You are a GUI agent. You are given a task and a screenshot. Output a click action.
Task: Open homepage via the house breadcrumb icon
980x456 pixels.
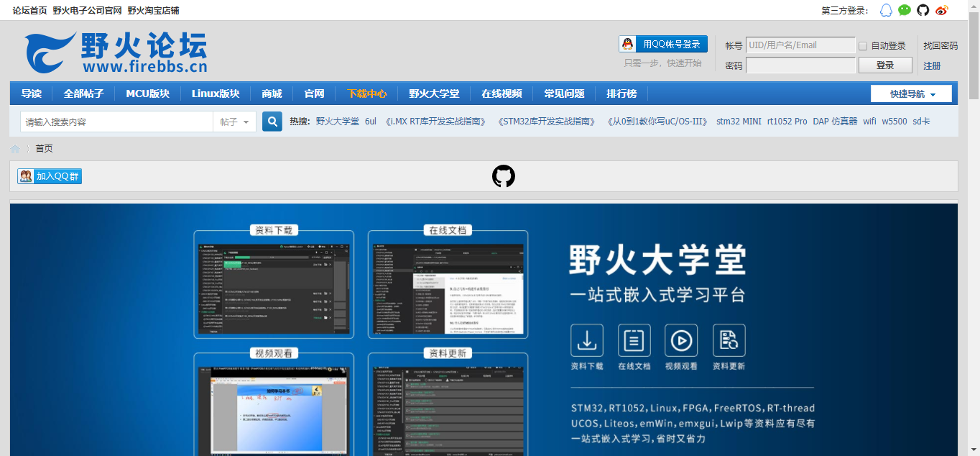(x=15, y=148)
